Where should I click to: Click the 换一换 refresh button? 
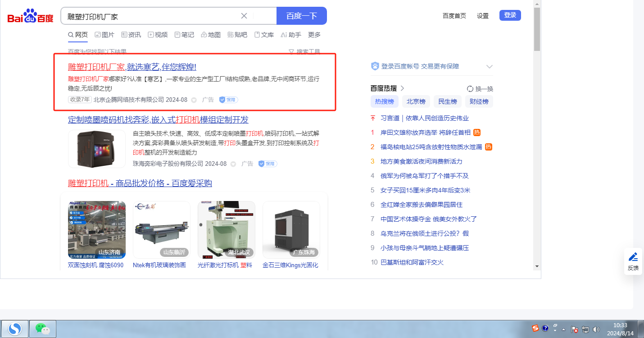(x=480, y=89)
